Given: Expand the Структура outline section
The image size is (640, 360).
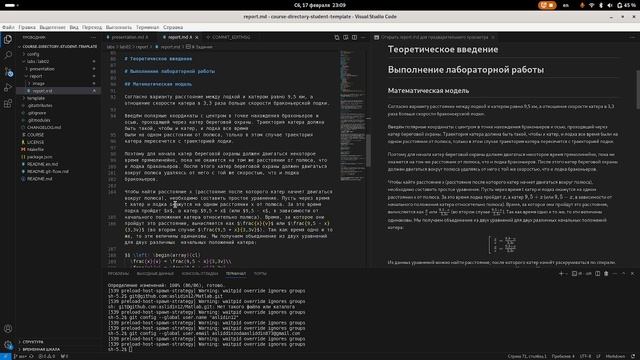Looking at the screenshot, I should (x=58, y=342).
